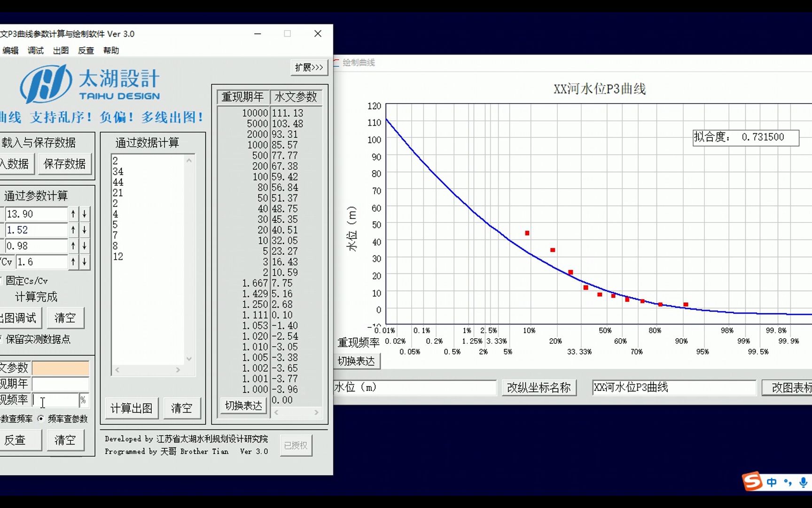Toggle Chinese input mode 中 indicator
The height and width of the screenshot is (508, 812).
[772, 482]
